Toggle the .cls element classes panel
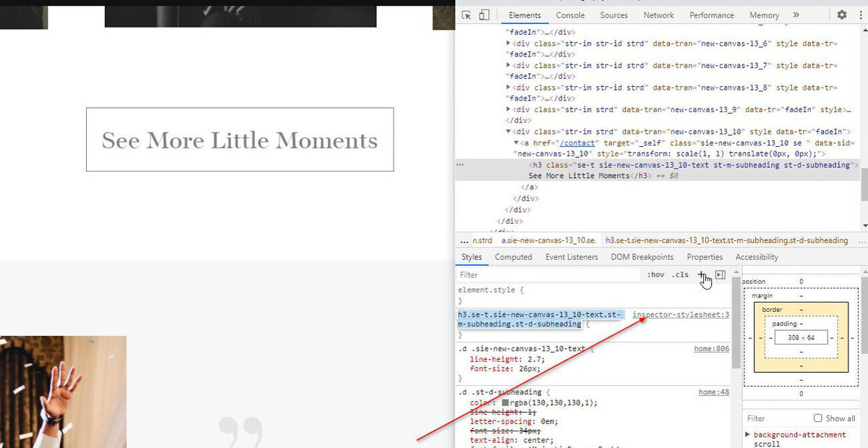The image size is (868, 448). point(681,275)
